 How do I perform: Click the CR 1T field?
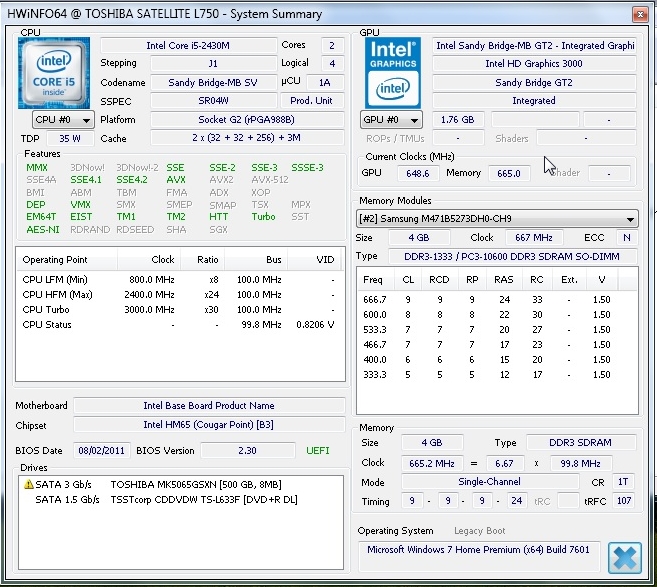(x=623, y=482)
